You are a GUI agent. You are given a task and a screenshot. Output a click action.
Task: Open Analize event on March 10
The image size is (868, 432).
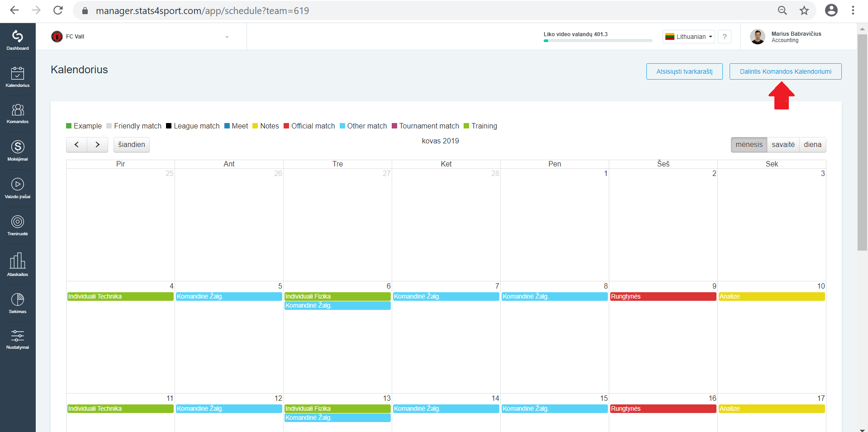pyautogui.click(x=772, y=296)
